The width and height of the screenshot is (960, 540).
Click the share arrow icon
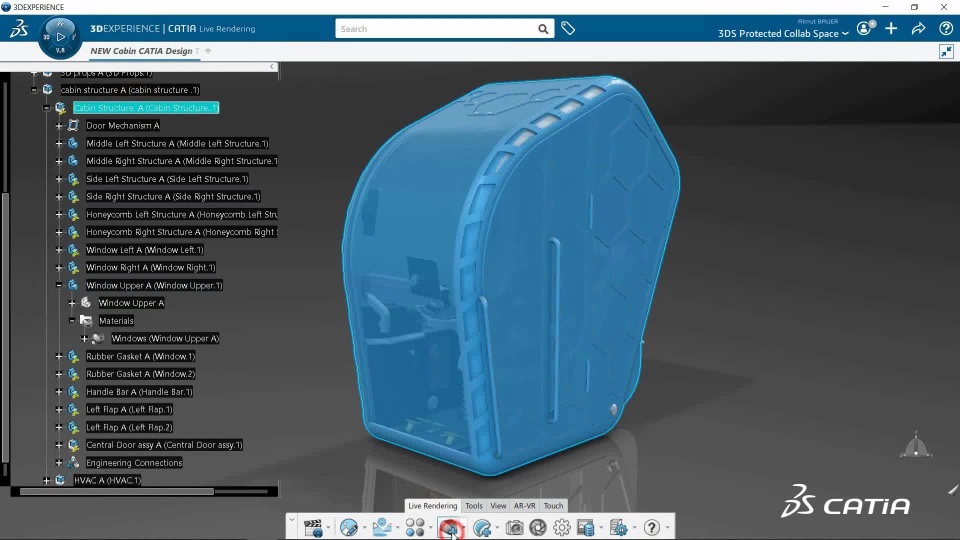coord(918,28)
